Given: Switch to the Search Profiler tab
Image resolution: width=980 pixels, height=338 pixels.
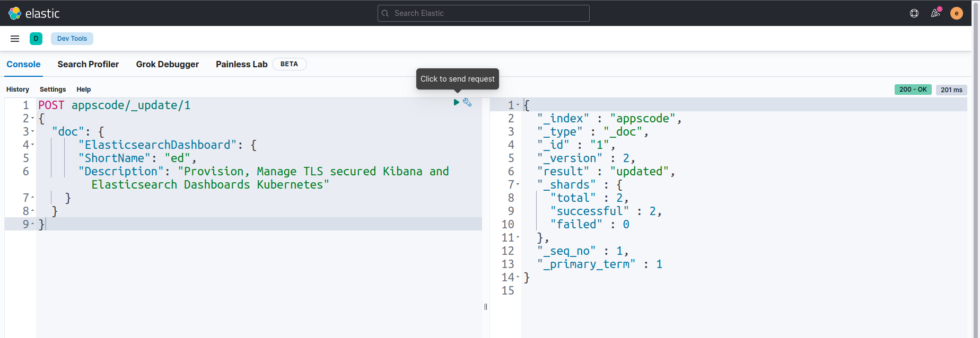Looking at the screenshot, I should (x=88, y=64).
